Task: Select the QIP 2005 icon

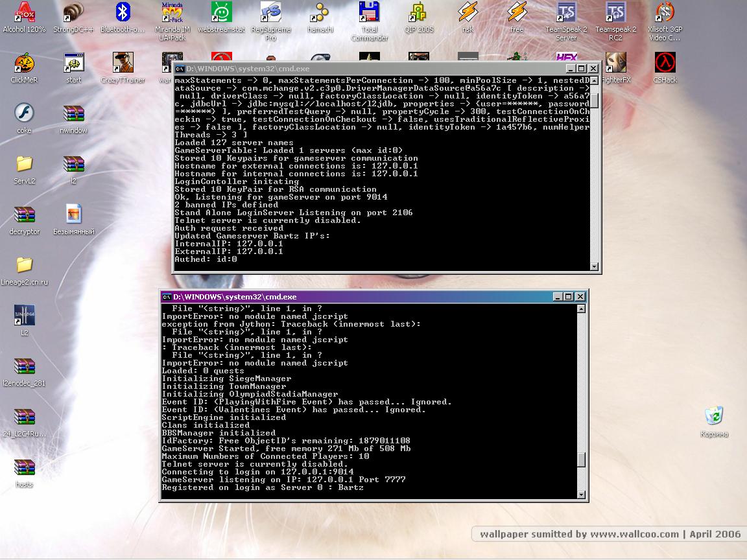Action: [x=418, y=13]
